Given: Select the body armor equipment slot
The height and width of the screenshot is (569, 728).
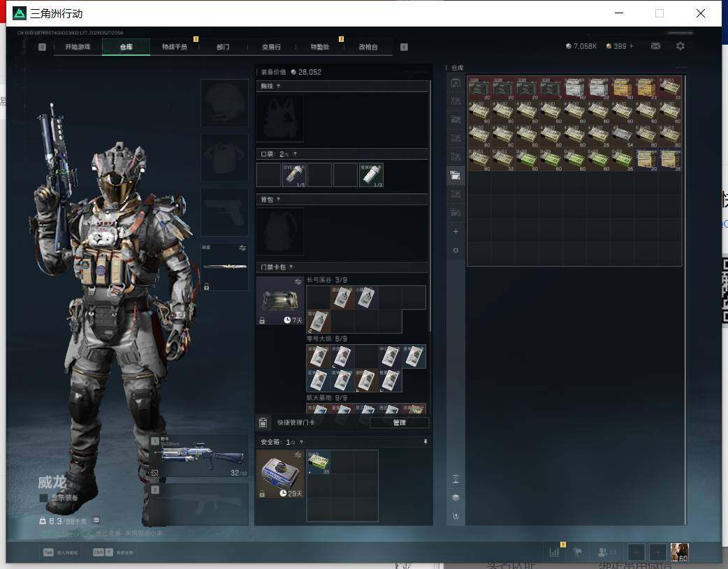Looking at the screenshot, I should coord(224,158).
